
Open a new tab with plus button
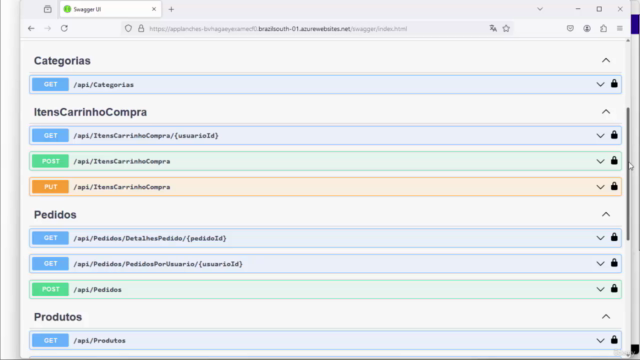click(171, 9)
